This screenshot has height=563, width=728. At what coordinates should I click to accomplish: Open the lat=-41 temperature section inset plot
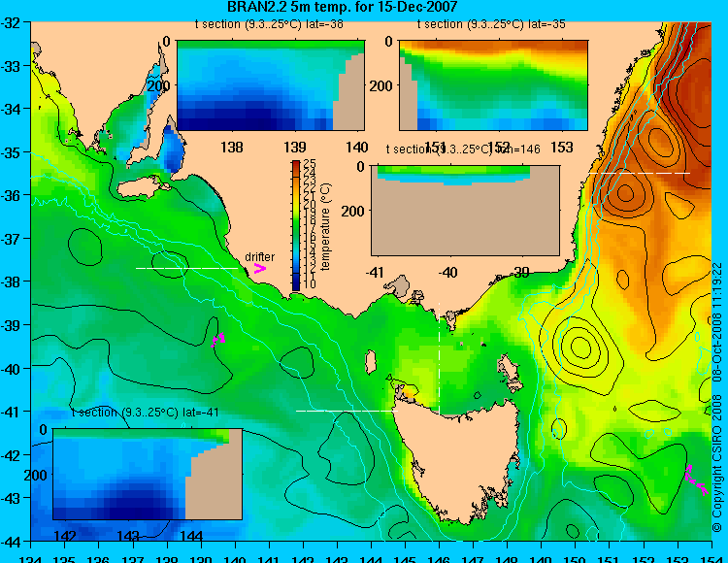coord(148,474)
